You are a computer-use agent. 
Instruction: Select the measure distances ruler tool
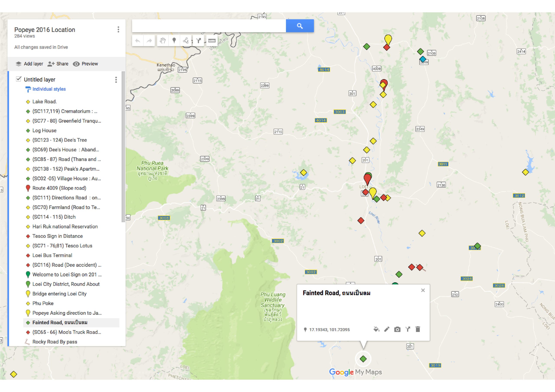pyautogui.click(x=212, y=40)
